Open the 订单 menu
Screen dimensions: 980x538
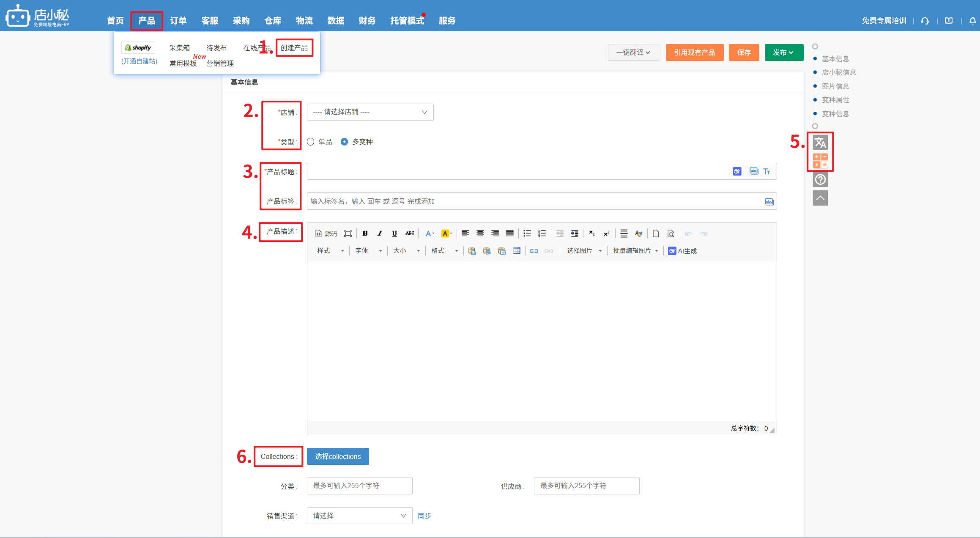pyautogui.click(x=178, y=21)
